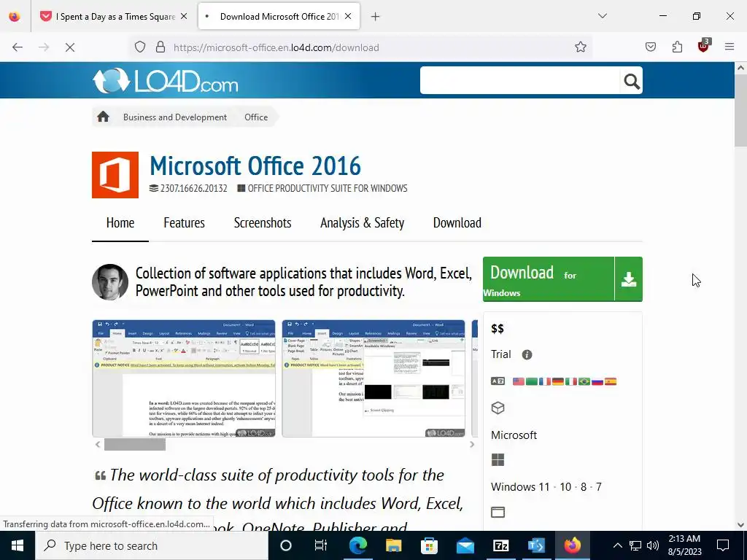Stop loading the page with the X button
Image resolution: width=747 pixels, height=560 pixels.
point(70,47)
